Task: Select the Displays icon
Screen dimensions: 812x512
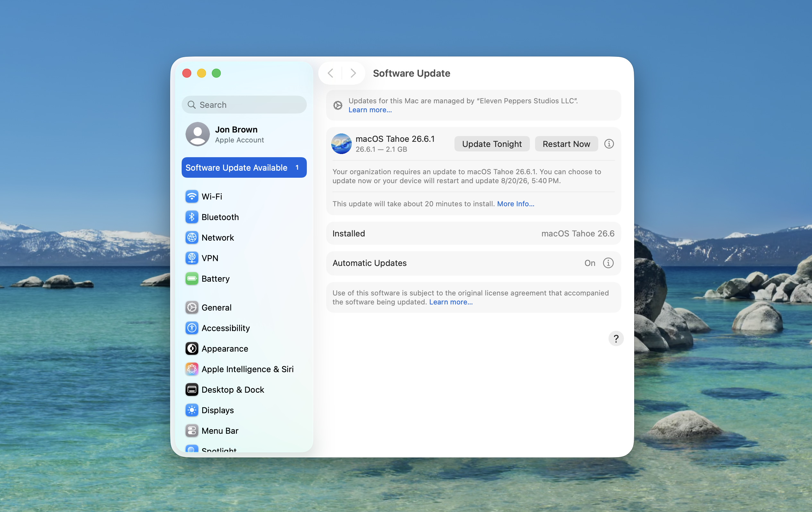Action: [x=192, y=411]
